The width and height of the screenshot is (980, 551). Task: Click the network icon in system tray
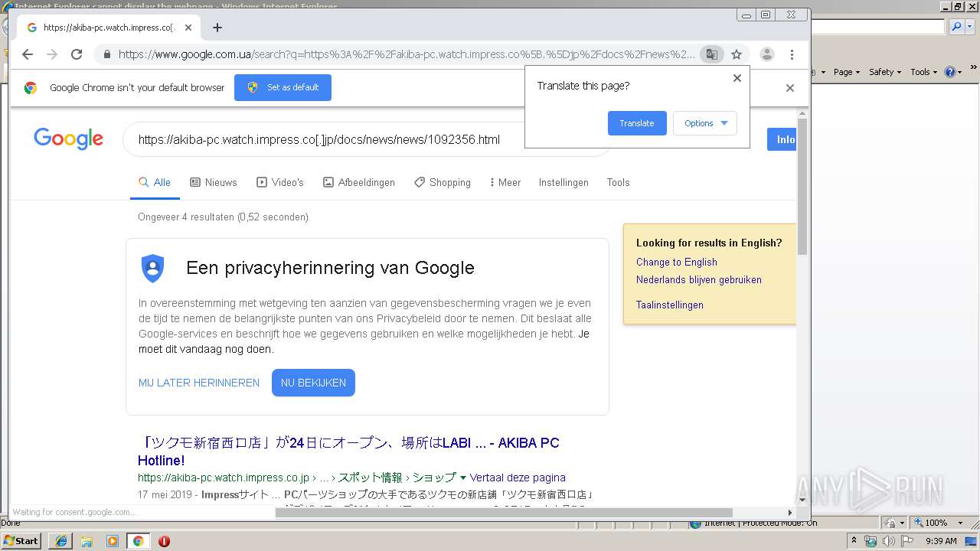click(x=871, y=541)
